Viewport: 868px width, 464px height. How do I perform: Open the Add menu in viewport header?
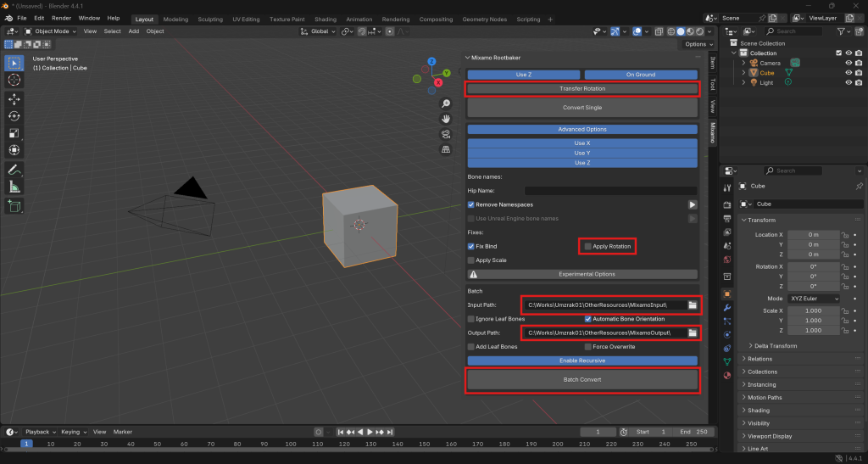[x=134, y=31]
